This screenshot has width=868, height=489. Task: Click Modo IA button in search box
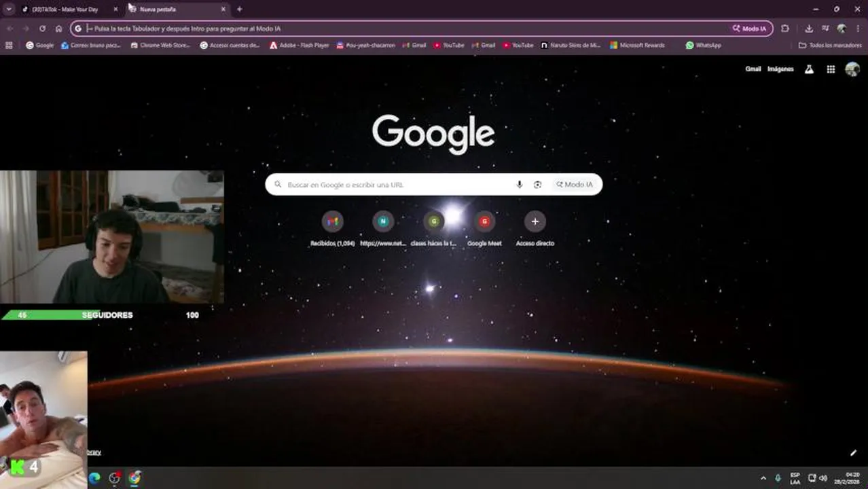click(x=575, y=185)
